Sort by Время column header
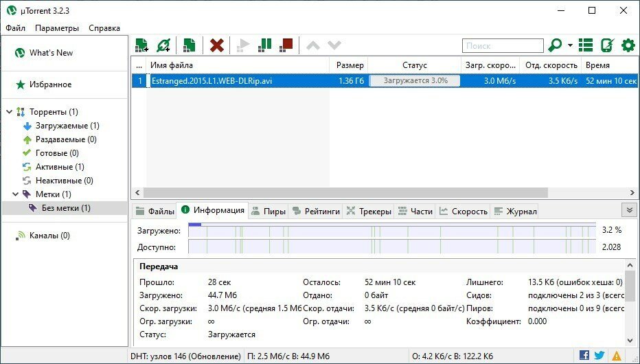 tap(610, 65)
